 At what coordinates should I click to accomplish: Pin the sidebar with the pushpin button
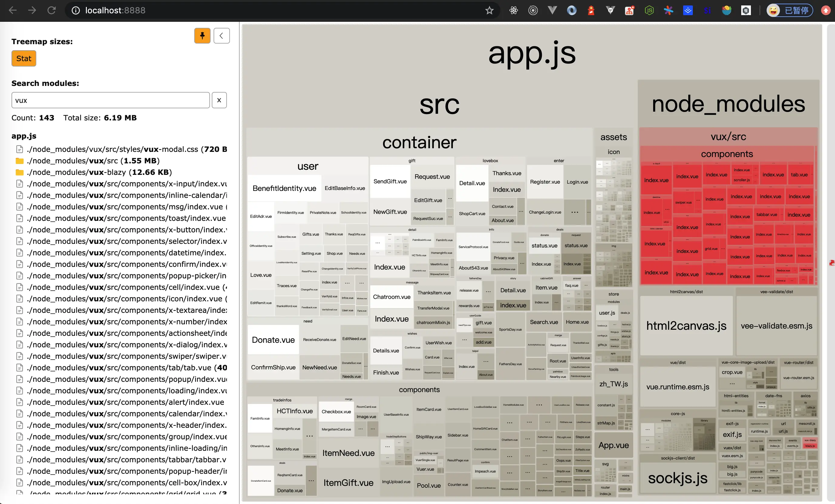point(202,36)
